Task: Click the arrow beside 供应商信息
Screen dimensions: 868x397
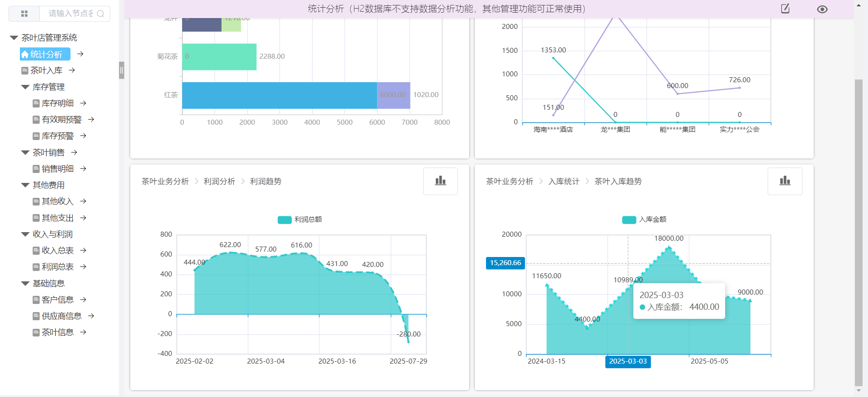Action: tap(91, 316)
